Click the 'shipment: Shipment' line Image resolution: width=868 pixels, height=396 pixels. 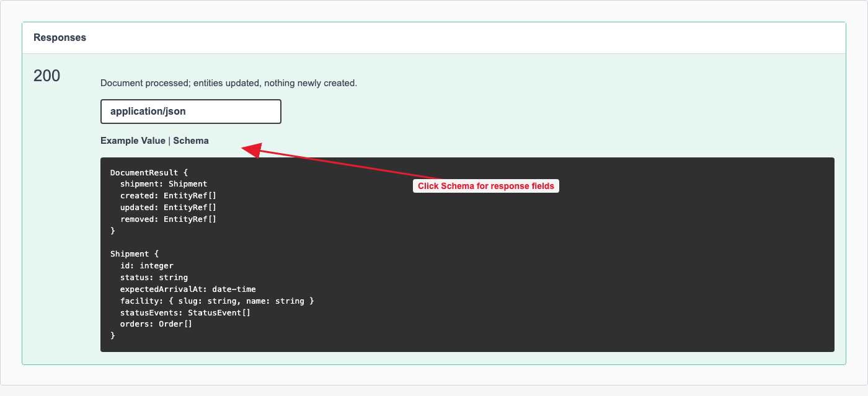pyautogui.click(x=164, y=184)
